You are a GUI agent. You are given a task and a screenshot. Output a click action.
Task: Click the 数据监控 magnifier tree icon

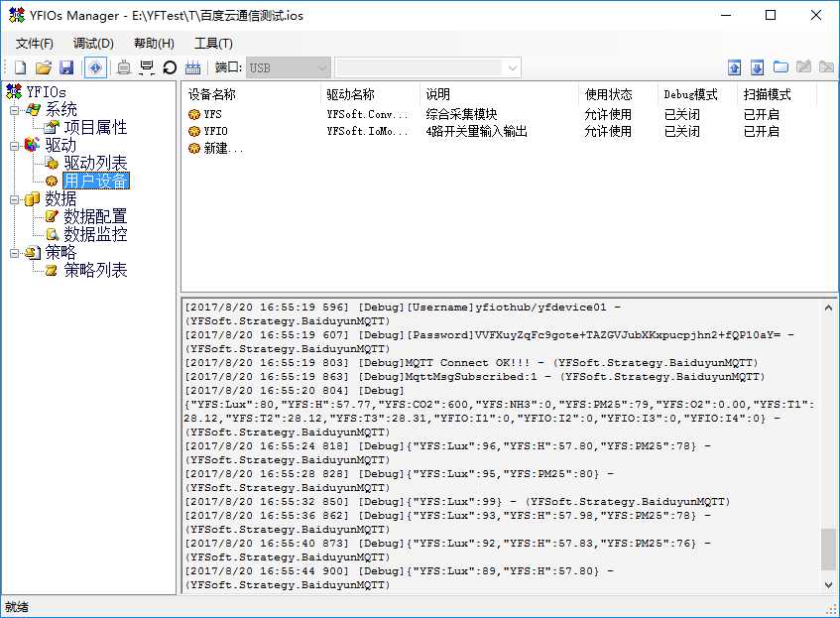pyautogui.click(x=52, y=234)
